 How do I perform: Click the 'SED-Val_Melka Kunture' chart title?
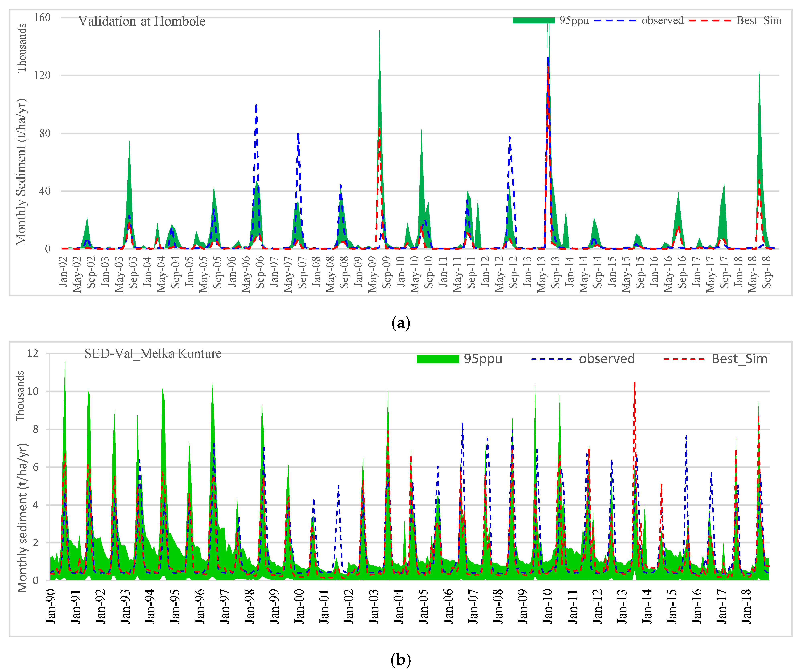[x=153, y=354]
